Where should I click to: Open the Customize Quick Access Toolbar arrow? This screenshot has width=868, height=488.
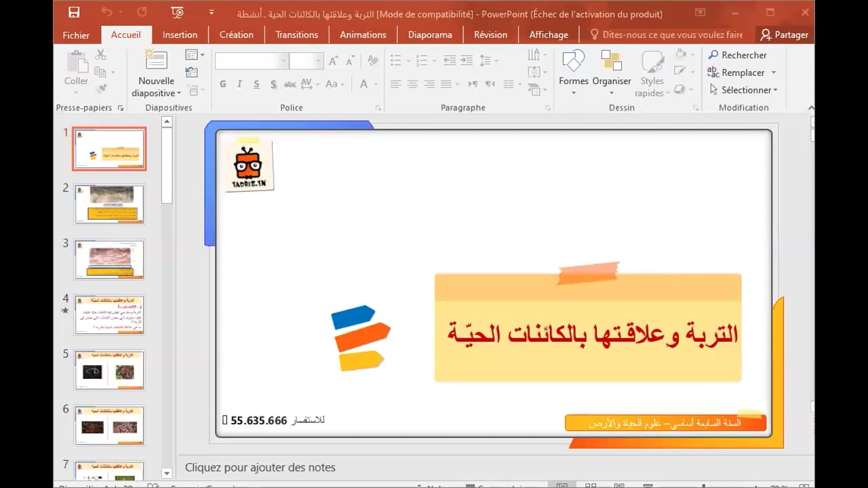click(212, 12)
